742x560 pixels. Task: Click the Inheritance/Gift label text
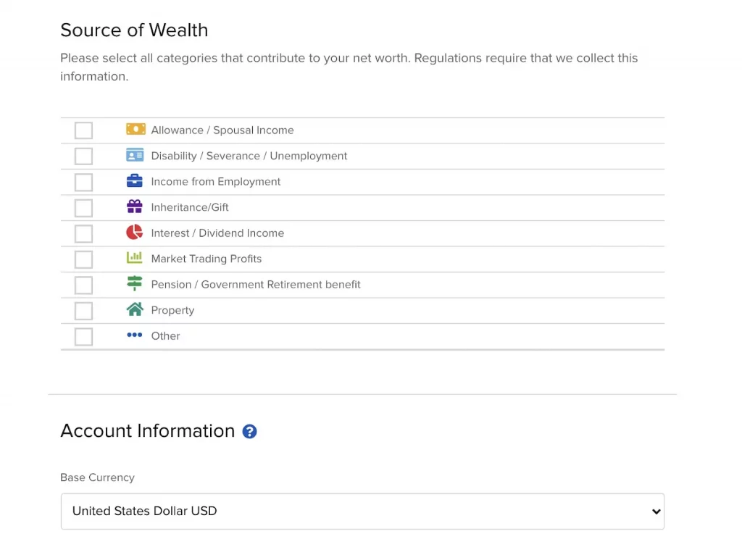(190, 207)
